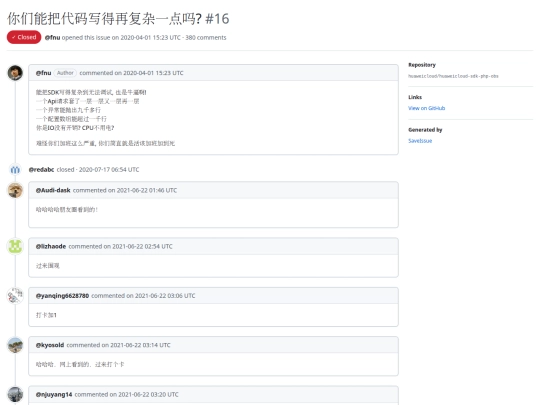Viewport: 540px width, 405px height.
Task: Click the @lizhaode green identicon avatar
Action: tap(15, 246)
